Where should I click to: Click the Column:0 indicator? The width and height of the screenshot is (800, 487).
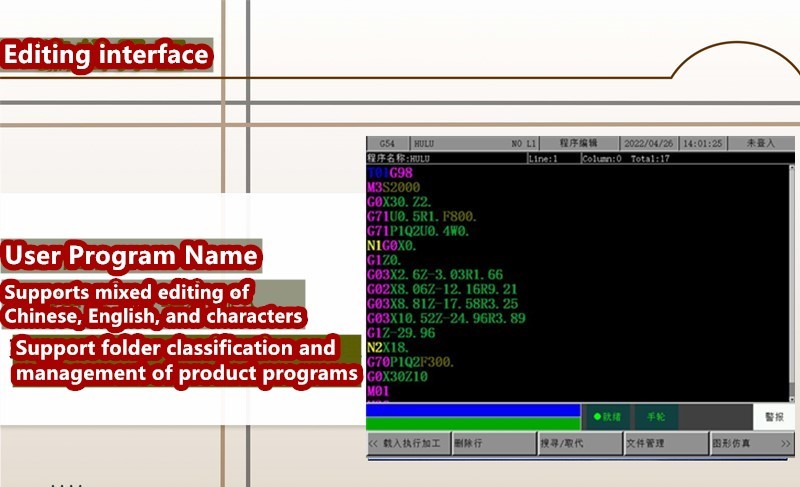pyautogui.click(x=602, y=159)
